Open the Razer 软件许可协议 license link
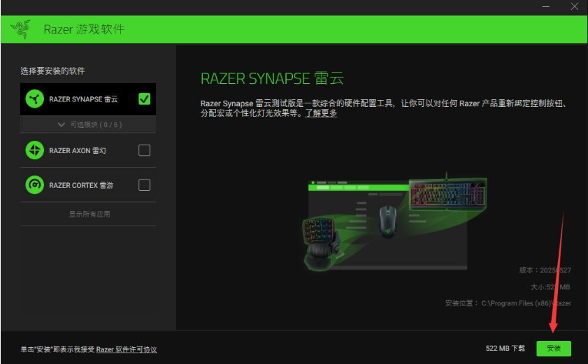Viewport: 588px width, 364px height. pos(126,349)
